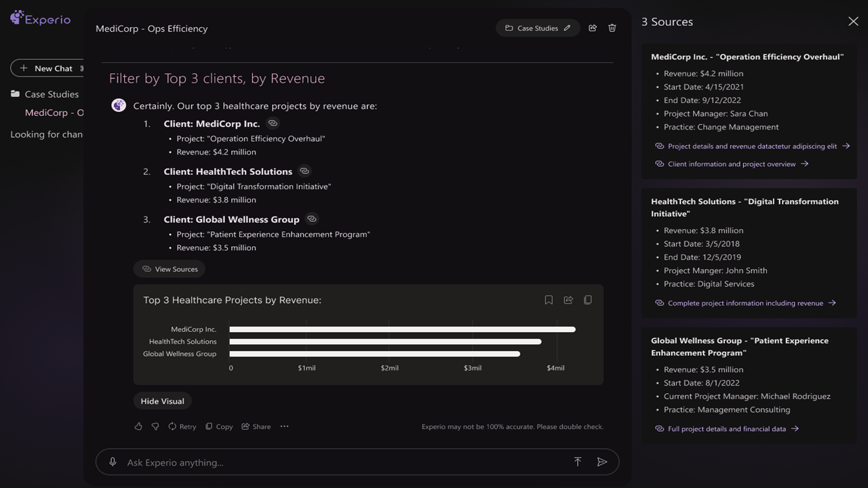The height and width of the screenshot is (488, 868).
Task: Open 'Complete project information including revenue' link
Action: coord(745,303)
